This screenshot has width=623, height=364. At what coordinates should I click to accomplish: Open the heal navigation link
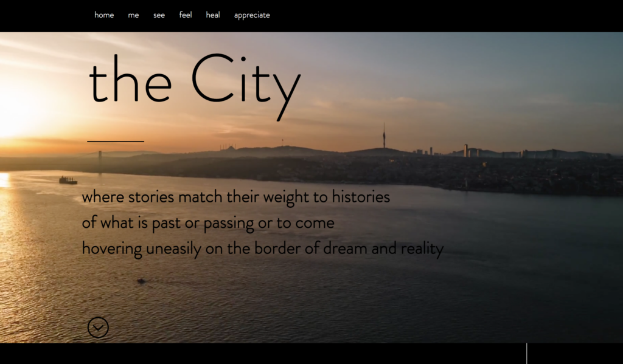213,15
